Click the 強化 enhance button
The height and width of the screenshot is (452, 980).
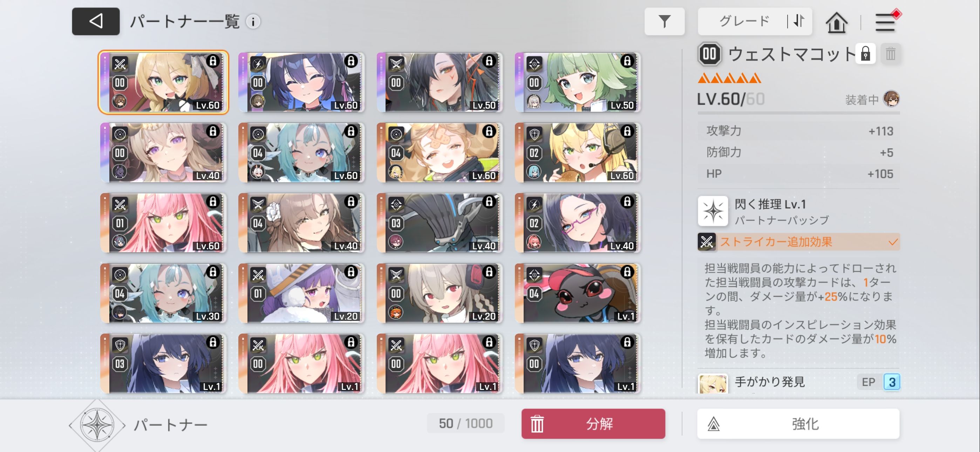(798, 424)
